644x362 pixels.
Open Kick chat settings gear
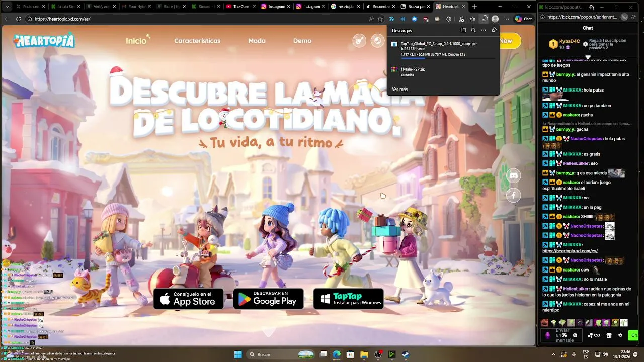(620, 335)
